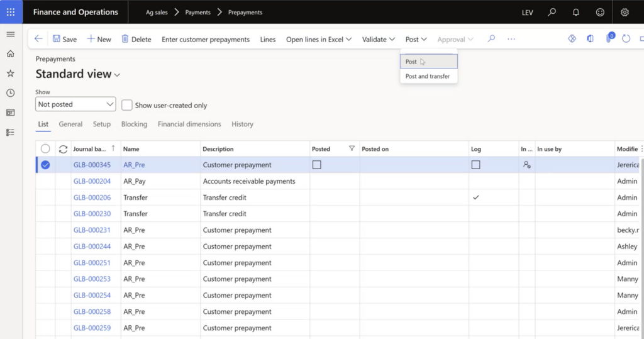Screen dimensions: 644x339
Task: Open more options ellipsis in action pane
Action: point(511,39)
